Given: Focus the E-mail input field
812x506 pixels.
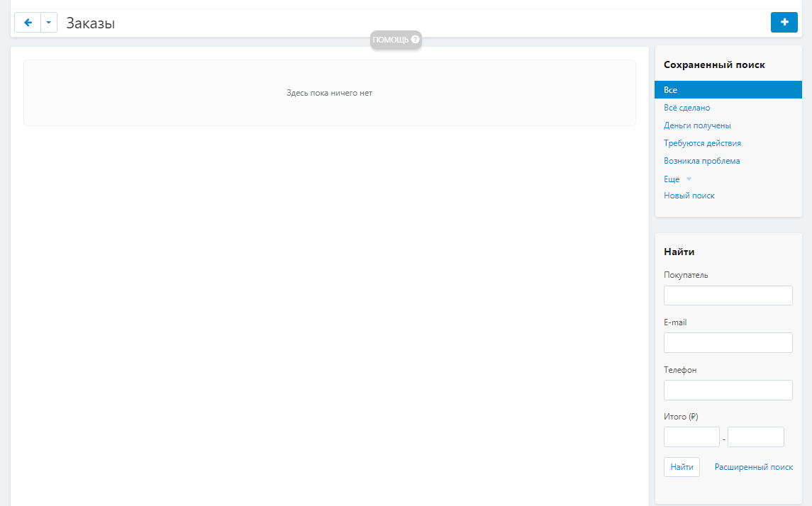Looking at the screenshot, I should click(x=728, y=342).
